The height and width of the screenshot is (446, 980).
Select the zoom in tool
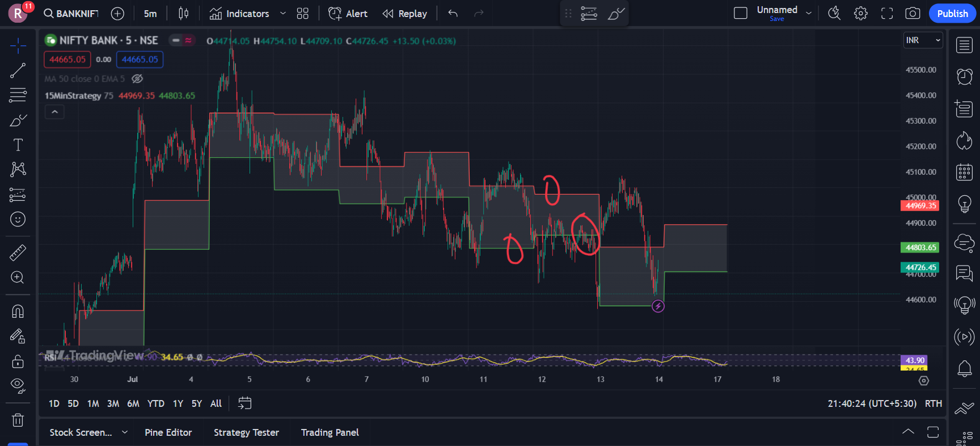pyautogui.click(x=18, y=277)
